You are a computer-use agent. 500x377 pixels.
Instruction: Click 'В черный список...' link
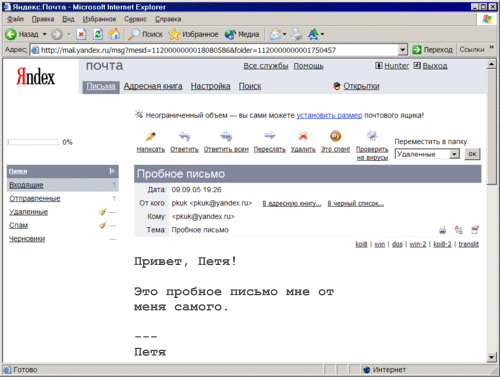[x=355, y=203]
